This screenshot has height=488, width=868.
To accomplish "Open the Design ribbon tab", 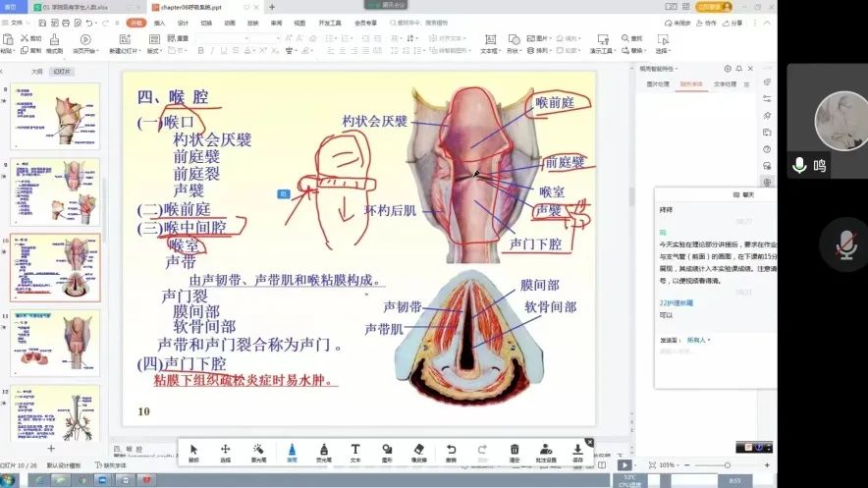I will pyautogui.click(x=183, y=23).
